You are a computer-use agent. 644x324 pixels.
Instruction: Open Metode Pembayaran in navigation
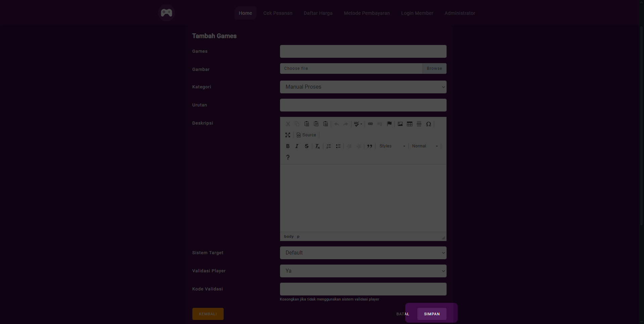click(x=367, y=13)
